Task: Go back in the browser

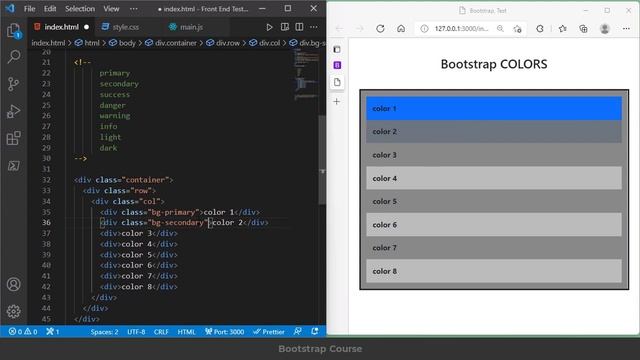Action: pos(339,29)
